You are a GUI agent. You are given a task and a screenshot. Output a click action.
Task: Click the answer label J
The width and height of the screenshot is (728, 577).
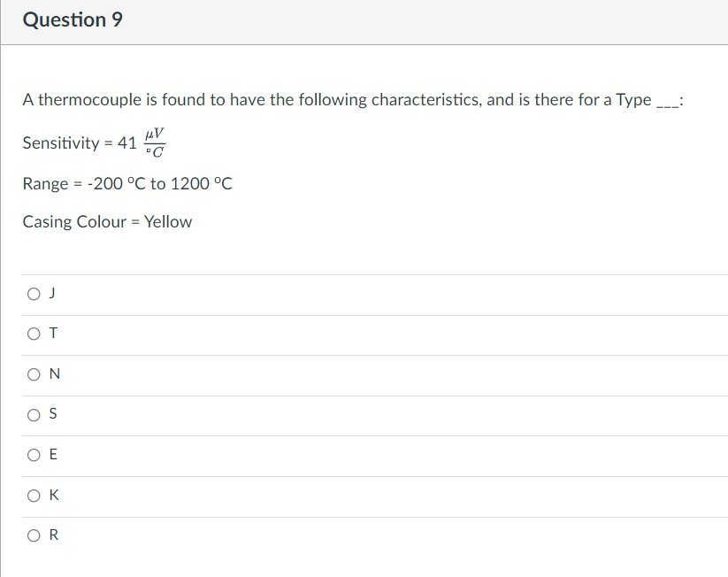coord(51,292)
